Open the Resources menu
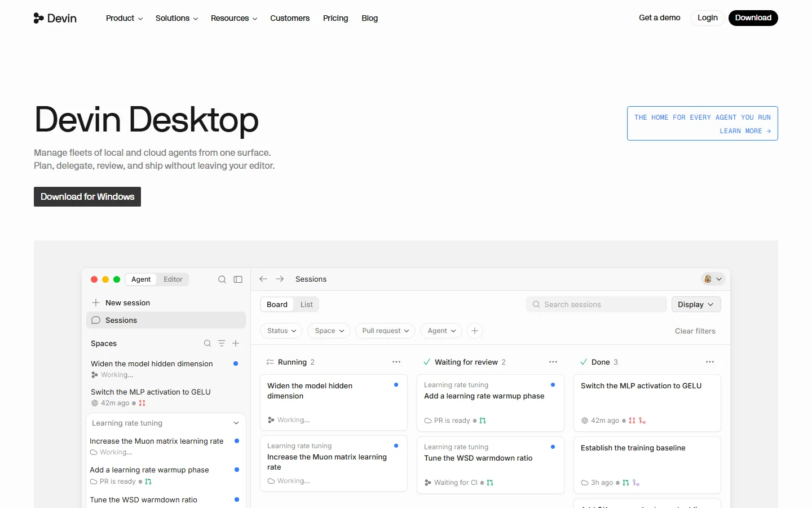The image size is (812, 508). tap(234, 18)
